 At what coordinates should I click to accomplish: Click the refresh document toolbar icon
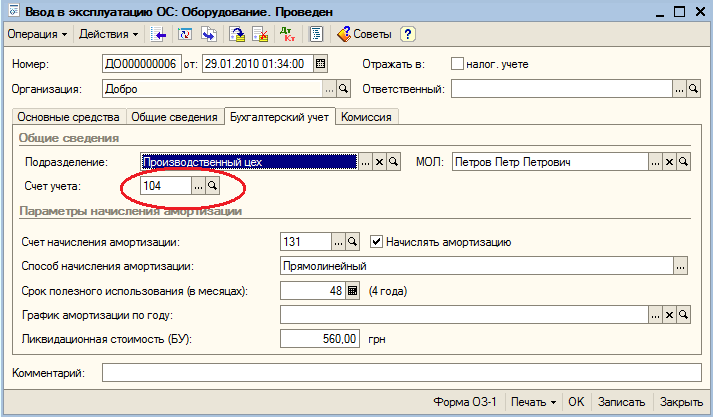pos(185,35)
